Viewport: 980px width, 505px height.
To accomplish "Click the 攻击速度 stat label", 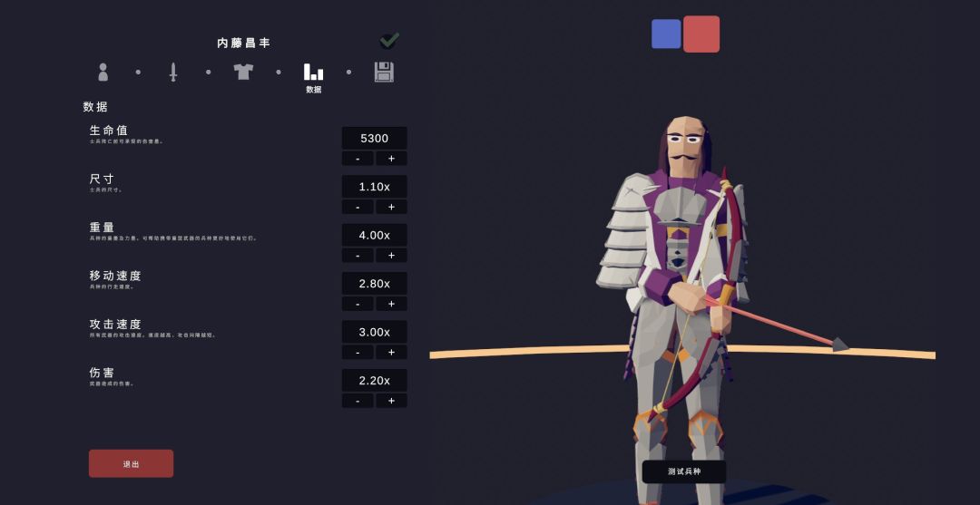I will point(115,324).
